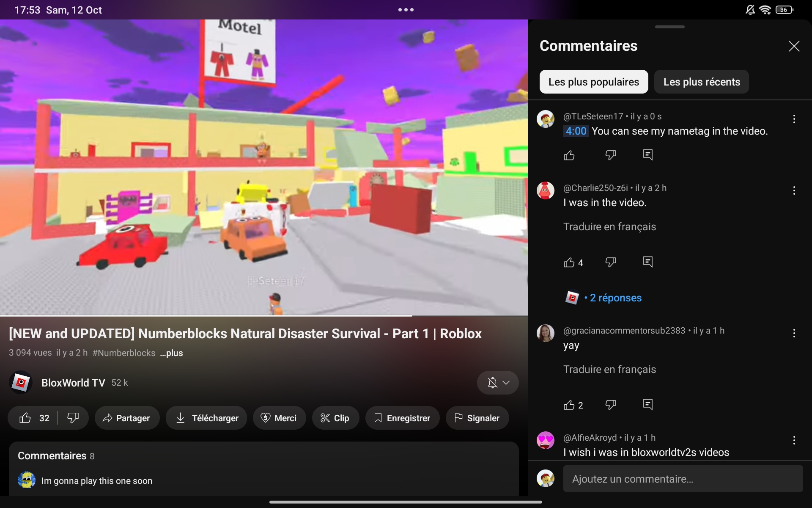Viewport: 812px width, 508px height.
Task: Like the @TLeSeteen17 comment
Action: [x=569, y=155]
